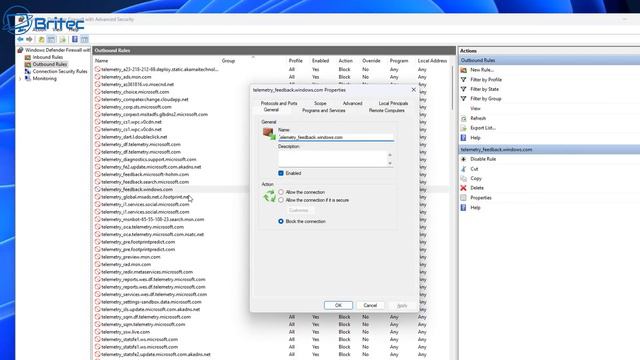The height and width of the screenshot is (360, 640).
Task: Select Allow the connection if it is secure
Action: tap(281, 200)
